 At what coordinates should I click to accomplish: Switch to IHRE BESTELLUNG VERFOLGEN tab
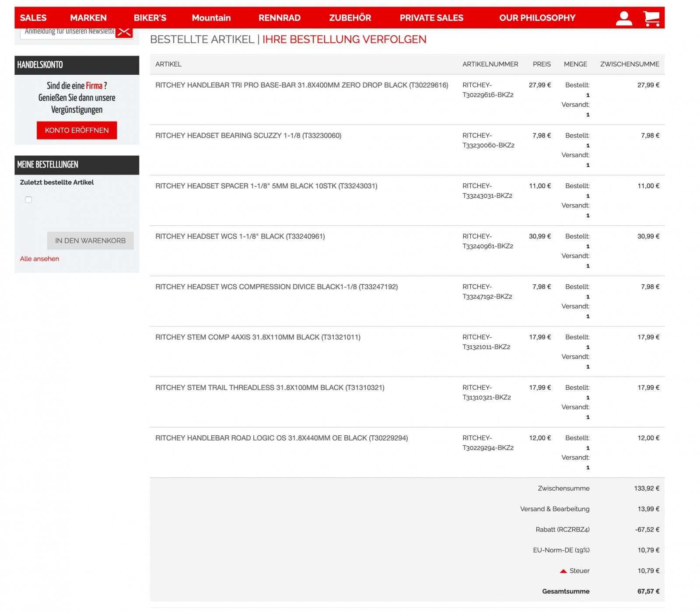[344, 39]
